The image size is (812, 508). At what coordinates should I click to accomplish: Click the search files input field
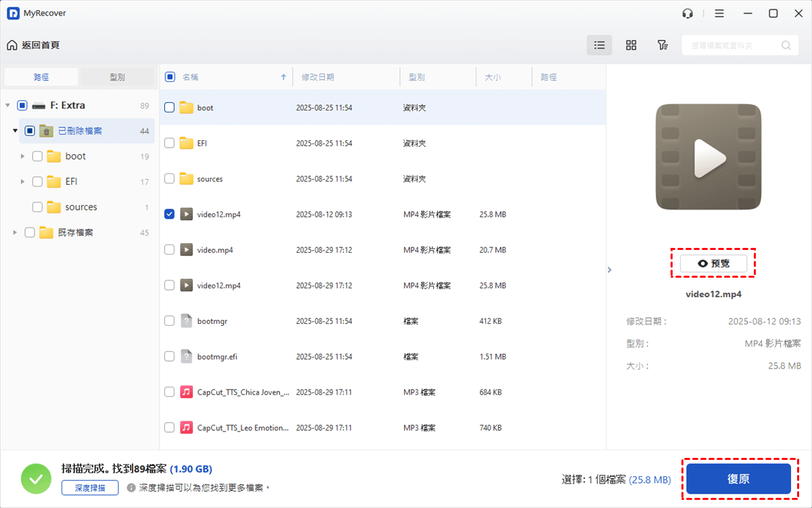(x=731, y=45)
